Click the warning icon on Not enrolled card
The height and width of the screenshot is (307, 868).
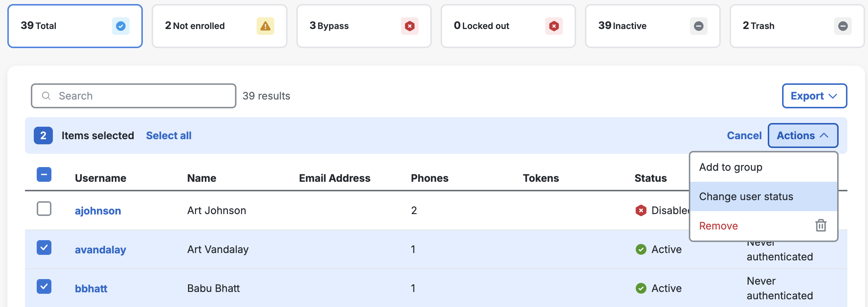[265, 26]
